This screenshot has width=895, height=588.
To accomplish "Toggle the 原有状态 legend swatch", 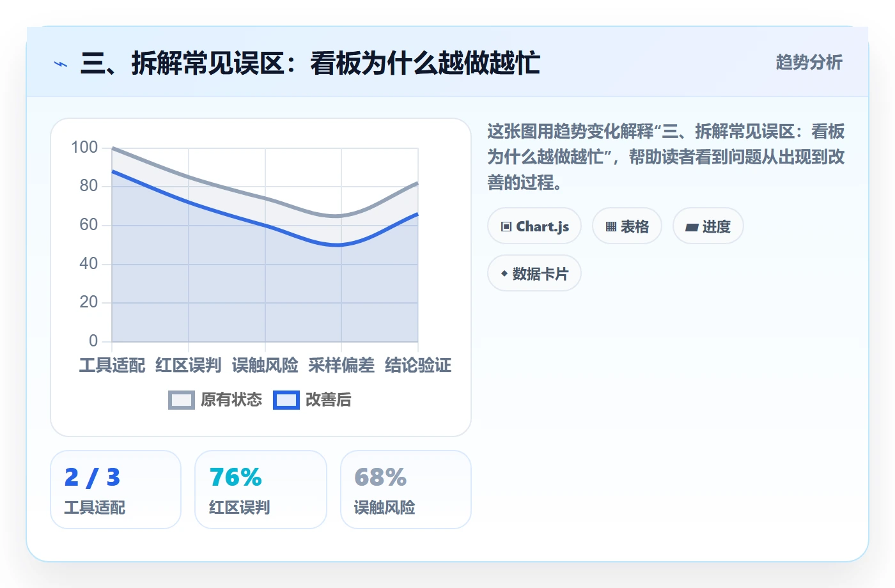I will tap(182, 400).
